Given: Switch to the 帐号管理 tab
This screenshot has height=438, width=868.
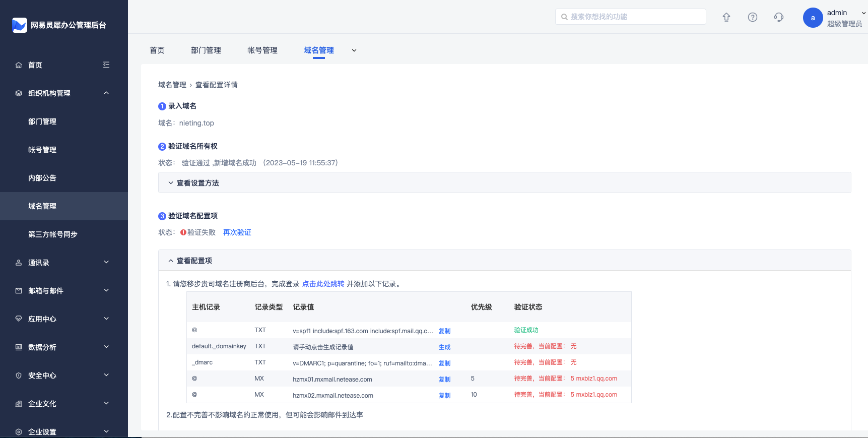Looking at the screenshot, I should pos(262,50).
